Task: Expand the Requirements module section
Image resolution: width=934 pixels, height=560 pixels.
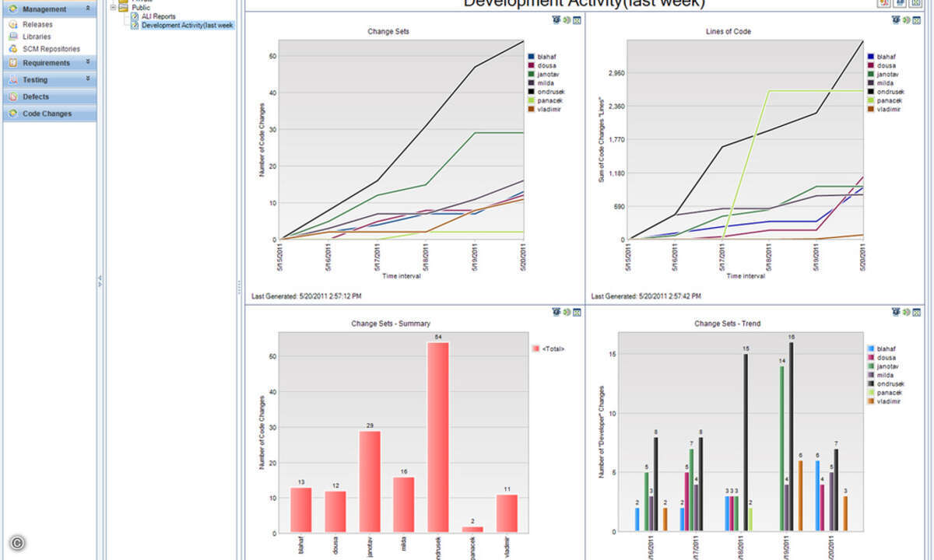Action: (x=88, y=62)
